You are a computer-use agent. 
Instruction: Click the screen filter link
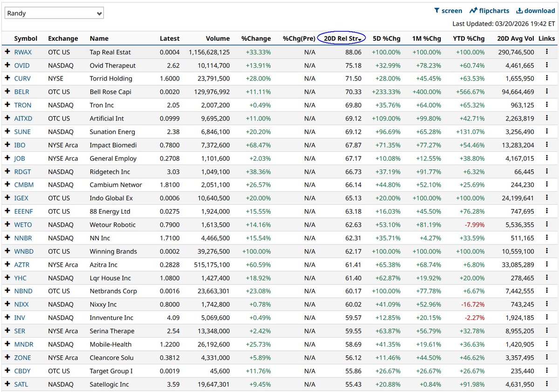click(448, 11)
